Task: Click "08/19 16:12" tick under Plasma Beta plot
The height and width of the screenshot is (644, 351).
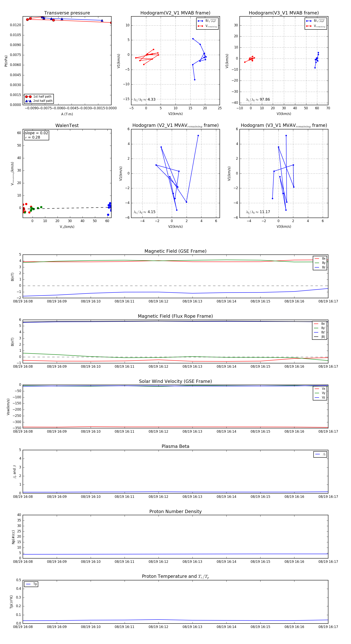Action: (x=158, y=497)
